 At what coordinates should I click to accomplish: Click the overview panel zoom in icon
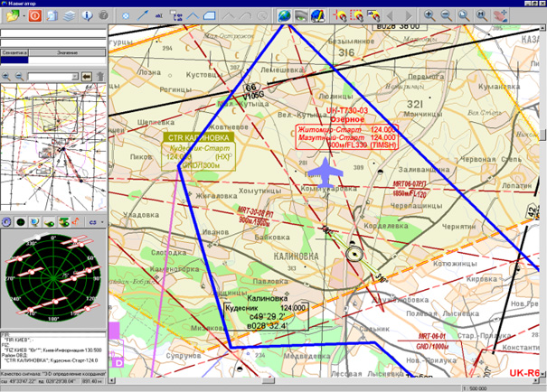6,77
